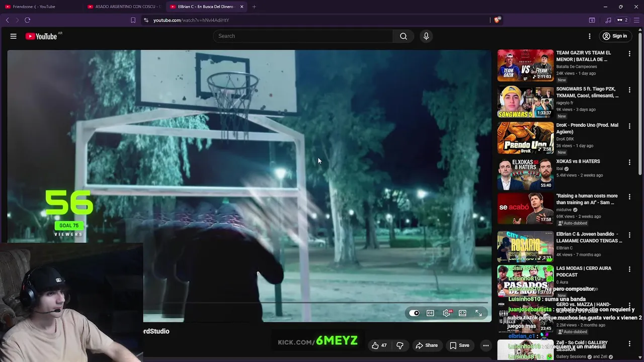Start voice search with the microphone
This screenshot has width=644, height=362.
tap(426, 36)
